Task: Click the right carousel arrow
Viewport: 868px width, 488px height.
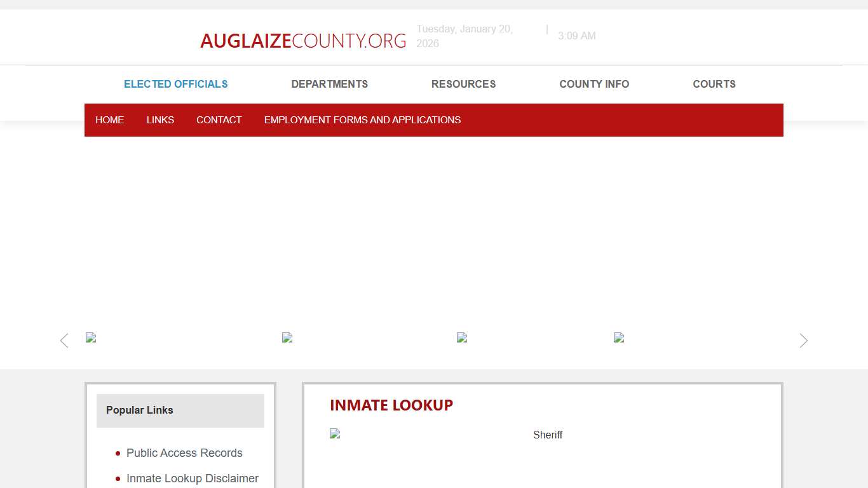Action: [x=803, y=341]
